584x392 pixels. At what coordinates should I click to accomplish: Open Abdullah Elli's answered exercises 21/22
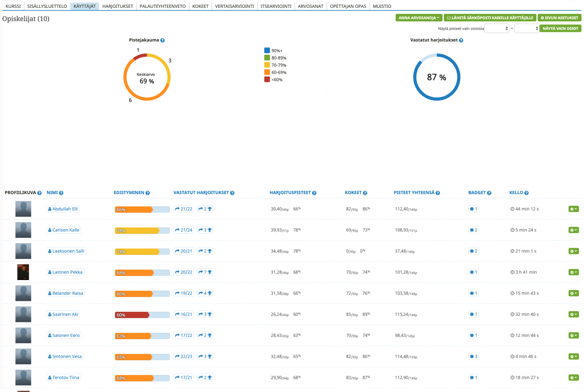184,209
